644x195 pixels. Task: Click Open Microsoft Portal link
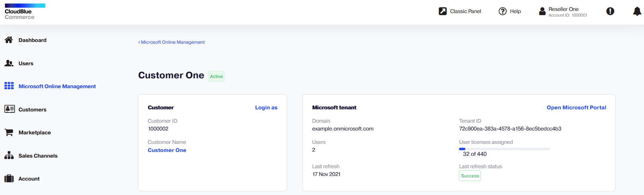tap(576, 108)
